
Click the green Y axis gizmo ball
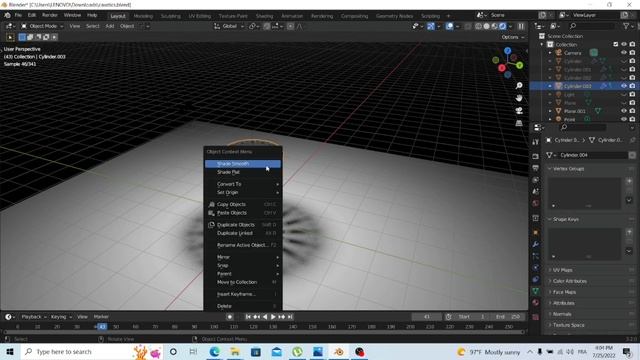pos(519,65)
